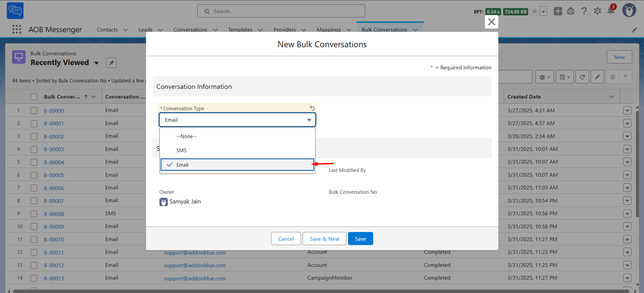Open the global actions plus icon
The height and width of the screenshot is (293, 644).
558,11
